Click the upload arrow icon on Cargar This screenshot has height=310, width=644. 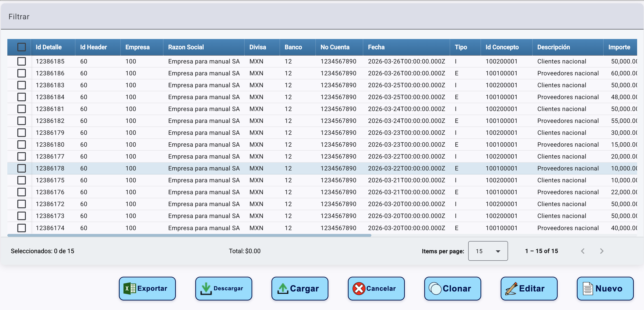tap(283, 288)
